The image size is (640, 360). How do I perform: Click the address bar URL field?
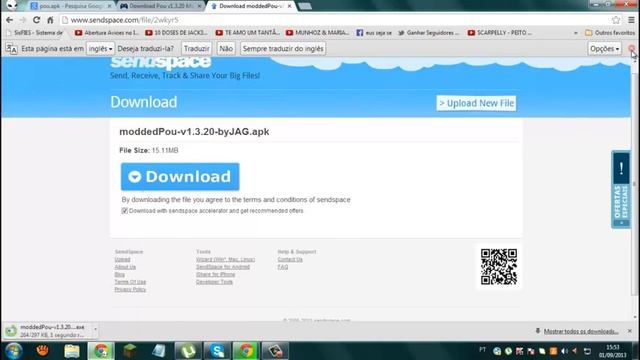point(335,20)
